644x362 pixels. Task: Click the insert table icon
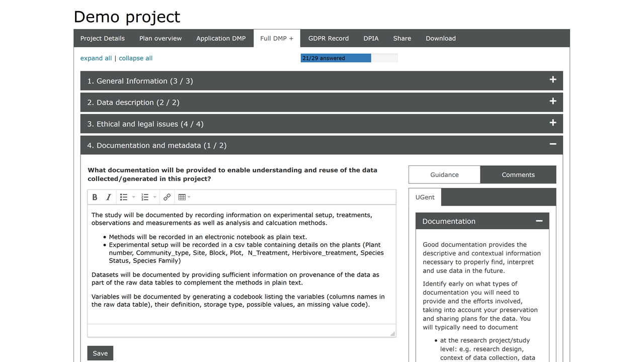click(x=182, y=197)
